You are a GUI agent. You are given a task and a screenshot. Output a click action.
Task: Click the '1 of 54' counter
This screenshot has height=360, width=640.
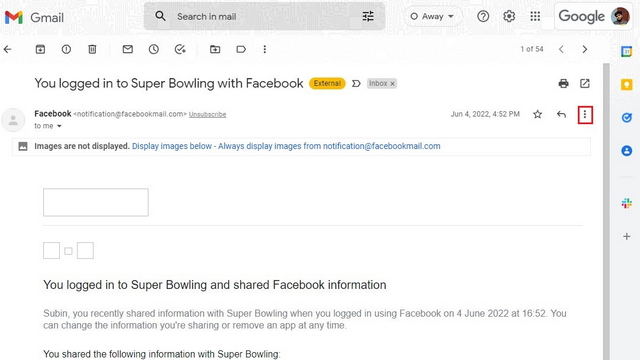click(x=532, y=49)
